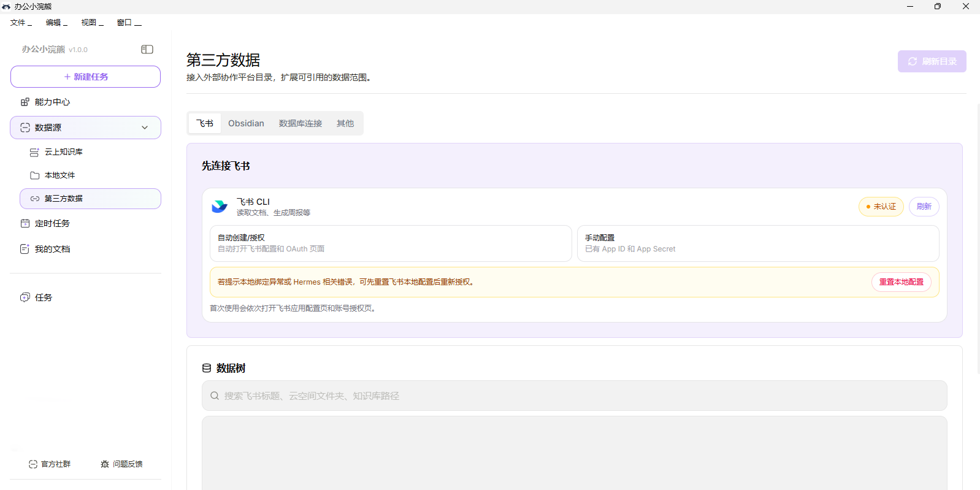Click the 未认证 status badge

click(881, 207)
